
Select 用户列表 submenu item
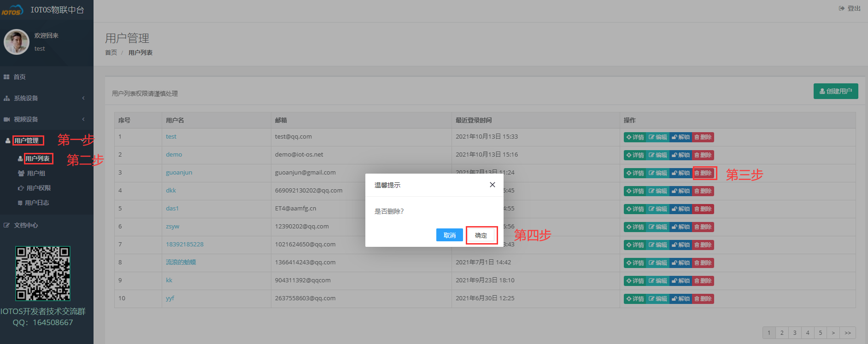click(x=37, y=158)
